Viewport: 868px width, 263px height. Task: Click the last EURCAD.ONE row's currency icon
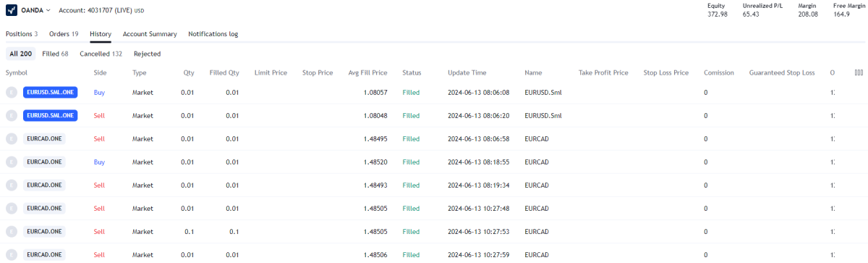coord(11,254)
